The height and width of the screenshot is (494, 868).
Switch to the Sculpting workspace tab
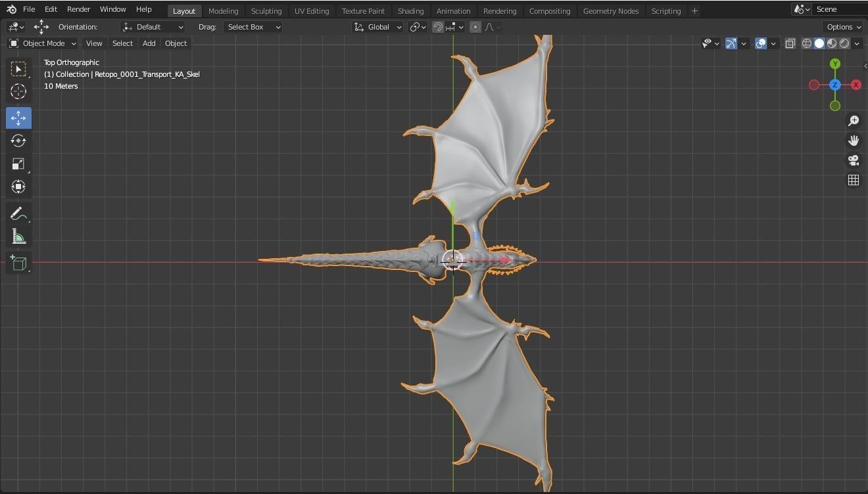266,11
